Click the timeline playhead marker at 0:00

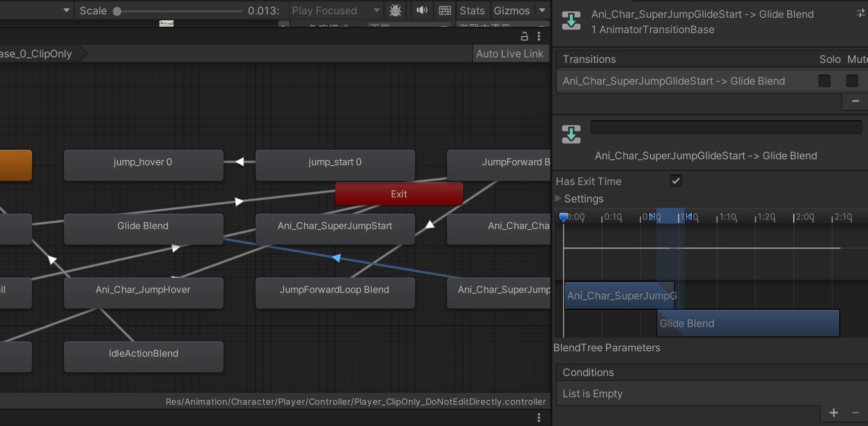click(564, 217)
